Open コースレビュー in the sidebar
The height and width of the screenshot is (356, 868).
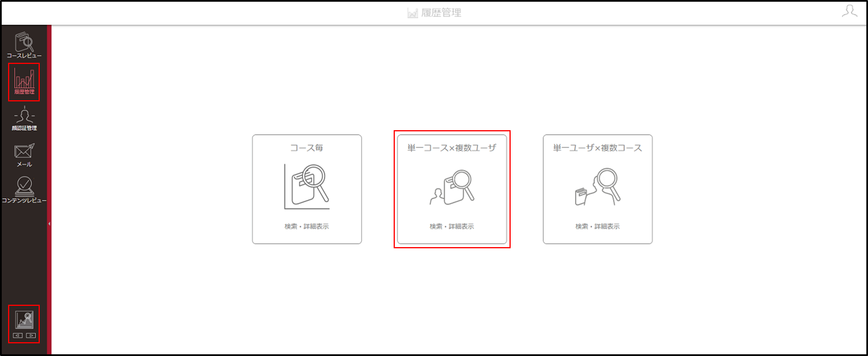pos(24,45)
